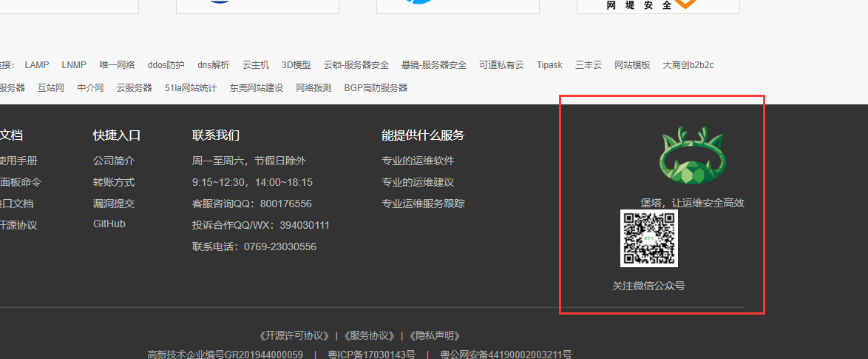Click the WeChat QR code image
This screenshot has height=359, width=868.
coord(649,238)
